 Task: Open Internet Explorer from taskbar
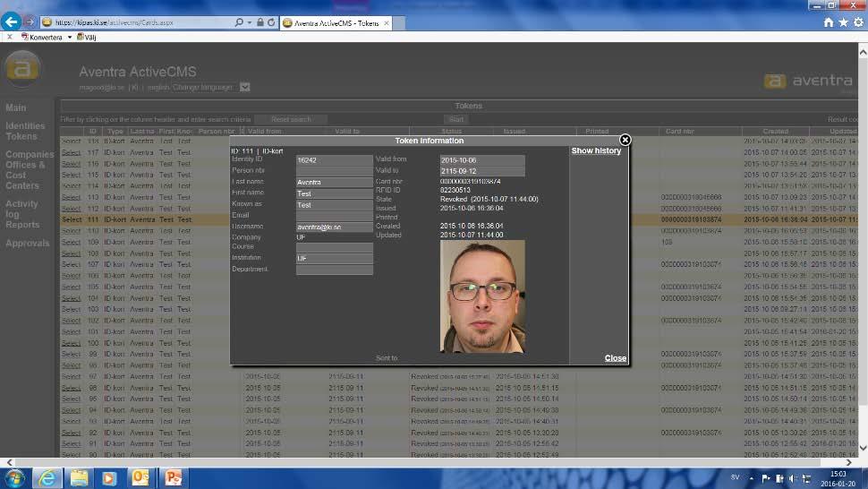tap(47, 478)
